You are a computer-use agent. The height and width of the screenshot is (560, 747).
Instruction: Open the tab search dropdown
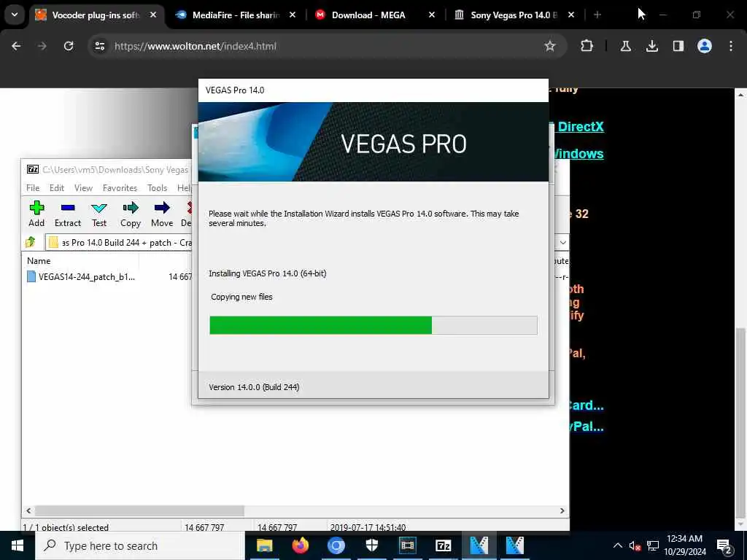point(15,15)
